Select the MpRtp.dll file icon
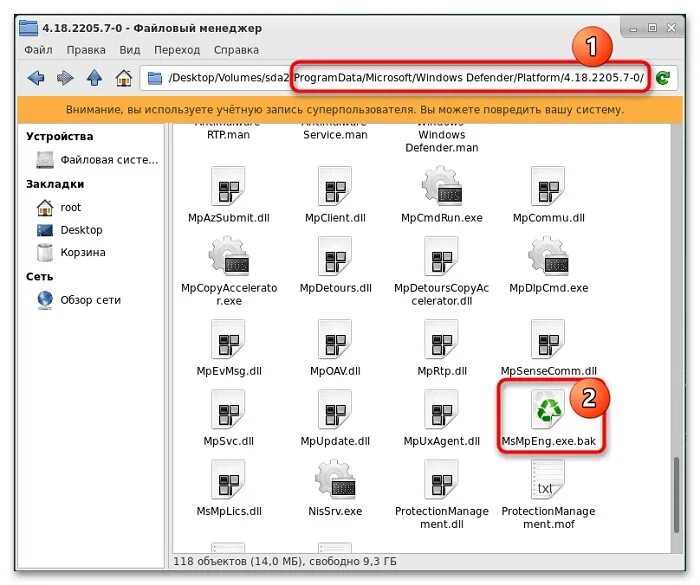Image resolution: width=700 pixels, height=585 pixels. click(x=442, y=339)
